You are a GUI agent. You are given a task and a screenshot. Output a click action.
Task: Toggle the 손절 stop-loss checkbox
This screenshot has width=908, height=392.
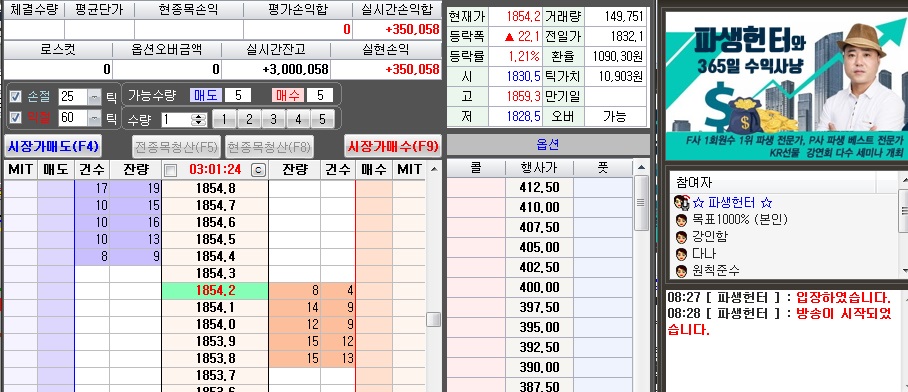pos(16,96)
